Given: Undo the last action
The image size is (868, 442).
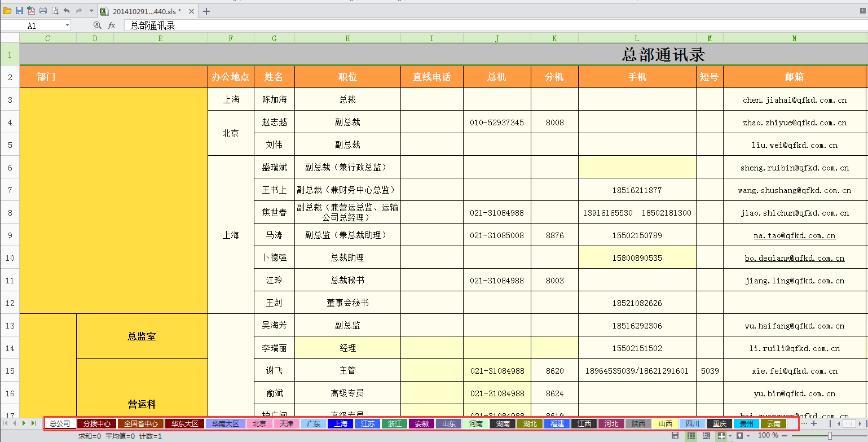Looking at the screenshot, I should (67, 11).
